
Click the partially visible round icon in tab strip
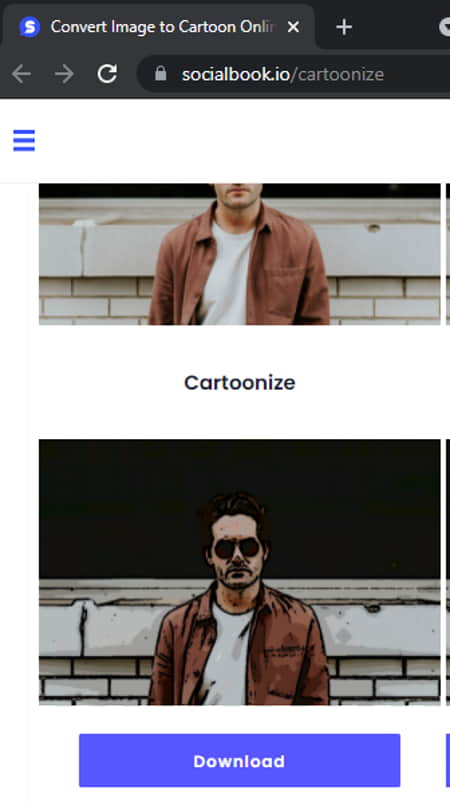coord(445,27)
